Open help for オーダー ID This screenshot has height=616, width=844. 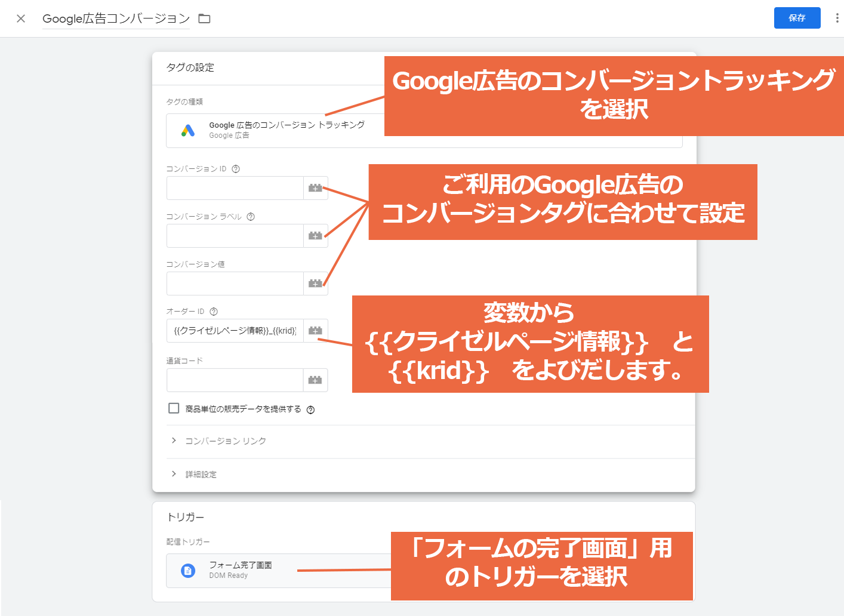tap(214, 312)
